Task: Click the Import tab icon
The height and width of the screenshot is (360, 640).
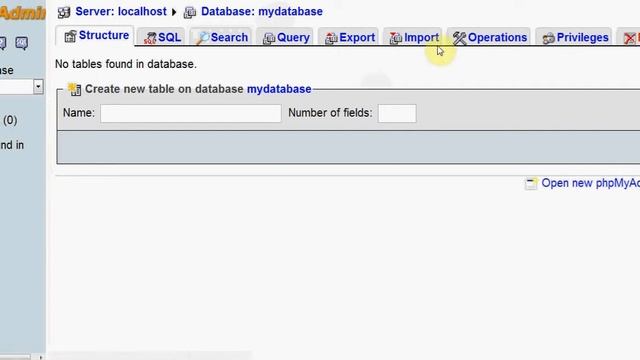Action: coord(396,38)
